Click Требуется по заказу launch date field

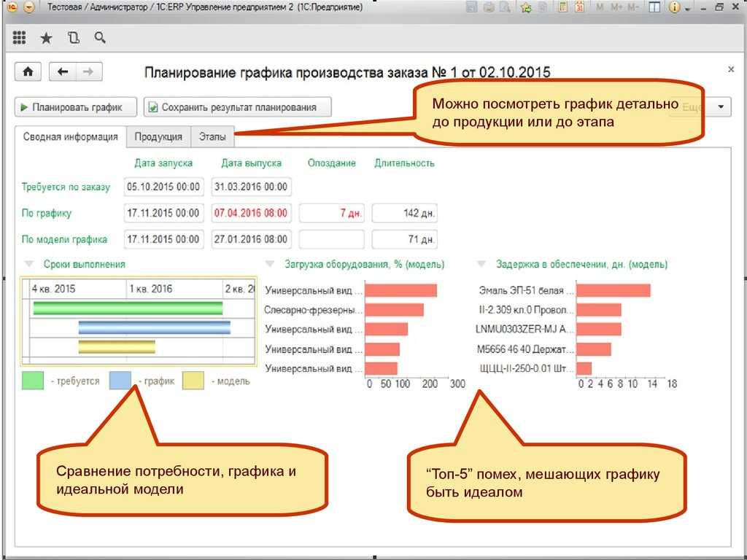point(164,187)
